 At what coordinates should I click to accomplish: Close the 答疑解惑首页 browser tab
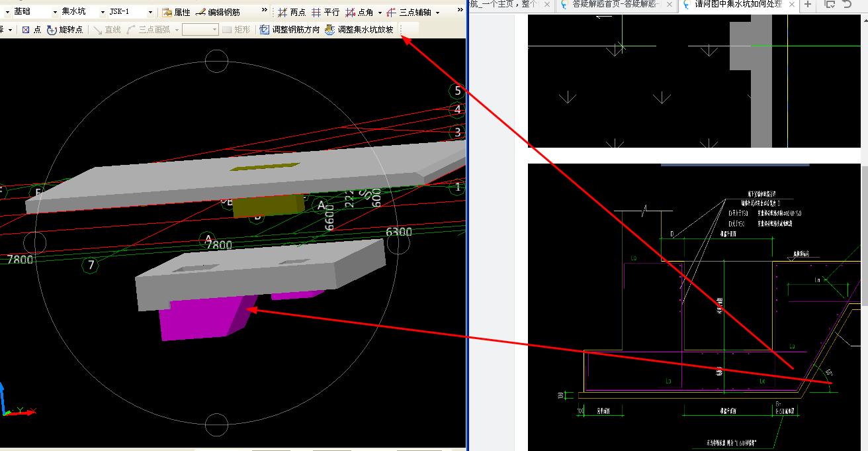[670, 5]
